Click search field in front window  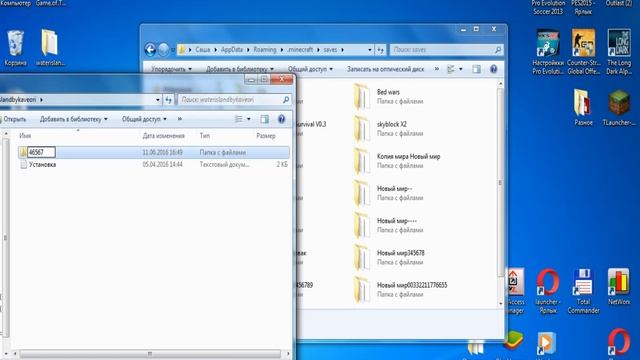coord(235,100)
